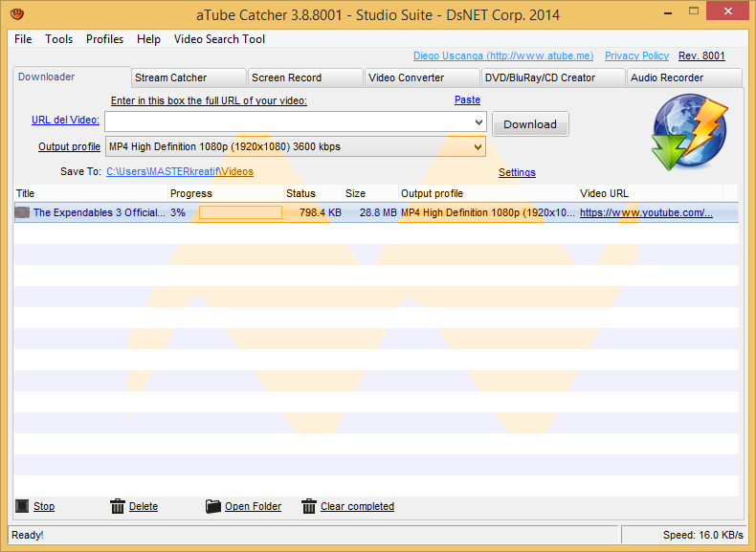Click the Output profile label
Image resolution: width=756 pixels, height=552 pixels.
click(70, 146)
